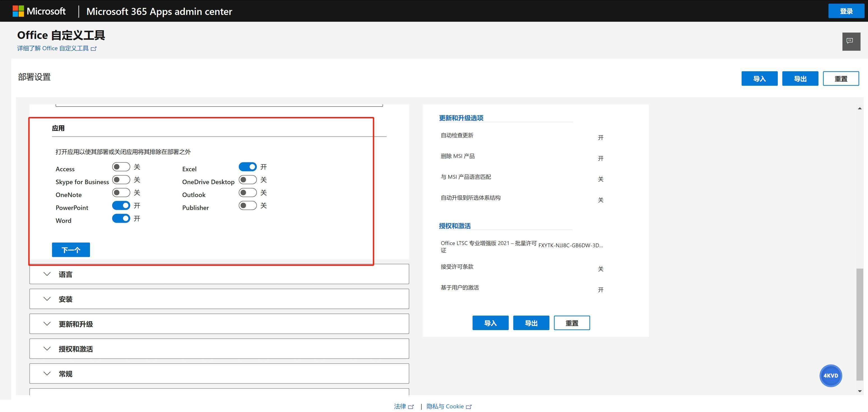Enable the Access app toggle
The image size is (868, 412).
(121, 167)
